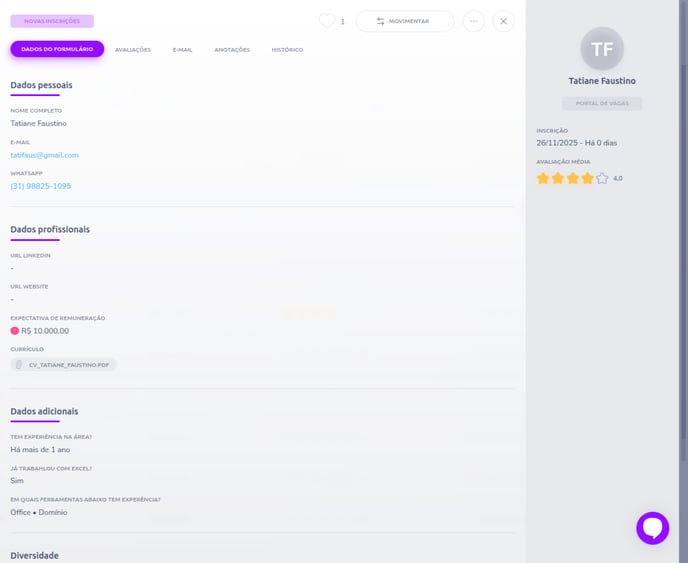The height and width of the screenshot is (563, 688).
Task: Open the three-dots more options menu
Action: tap(473, 21)
